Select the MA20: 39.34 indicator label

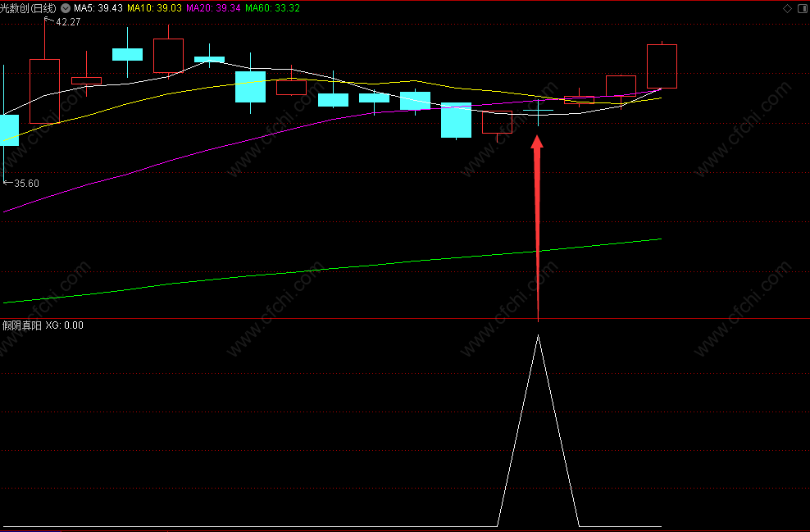tap(213, 8)
